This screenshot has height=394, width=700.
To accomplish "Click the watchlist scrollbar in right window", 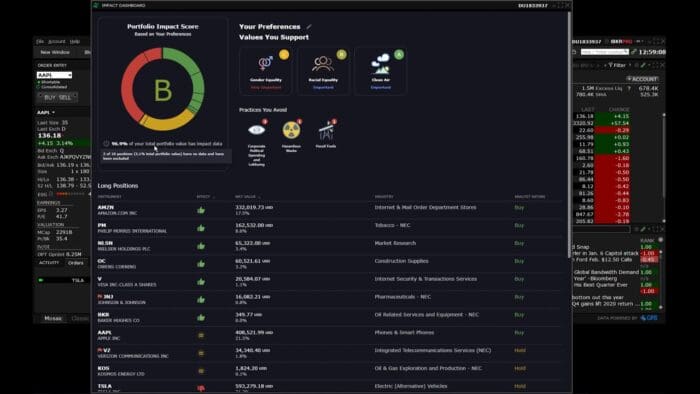I will tap(664, 156).
